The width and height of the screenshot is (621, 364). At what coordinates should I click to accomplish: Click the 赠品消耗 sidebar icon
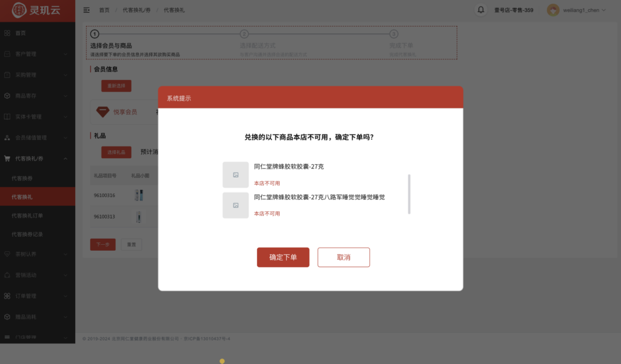(x=7, y=317)
